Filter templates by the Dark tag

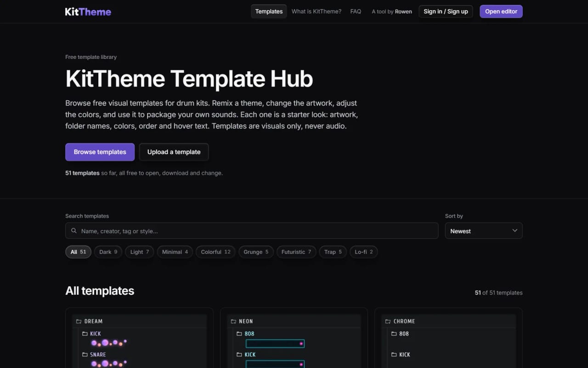(x=108, y=252)
